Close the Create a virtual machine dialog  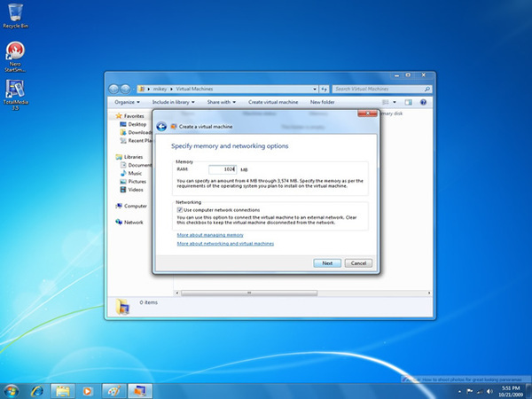click(x=367, y=113)
